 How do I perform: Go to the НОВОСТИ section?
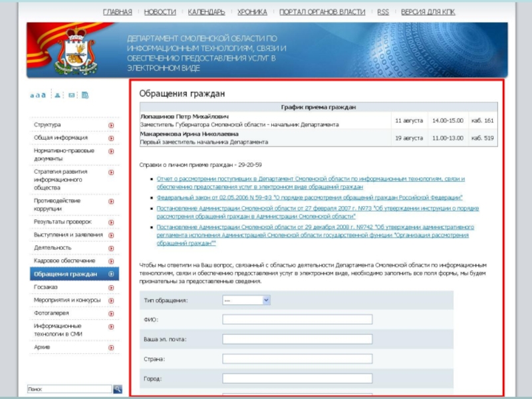pyautogui.click(x=160, y=12)
